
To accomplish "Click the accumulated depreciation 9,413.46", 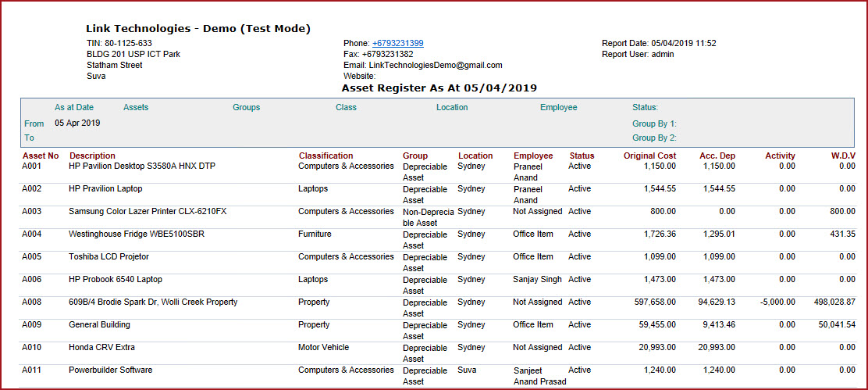I will (720, 324).
